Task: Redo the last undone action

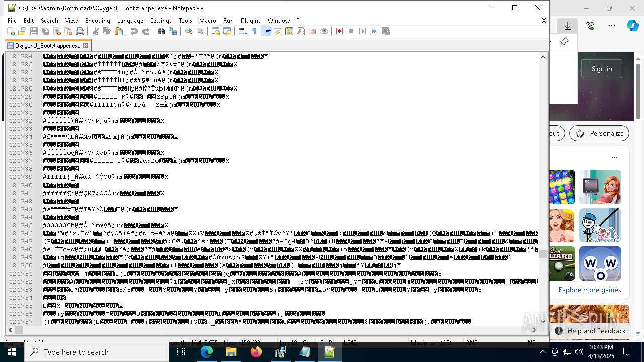Action: (x=146, y=31)
